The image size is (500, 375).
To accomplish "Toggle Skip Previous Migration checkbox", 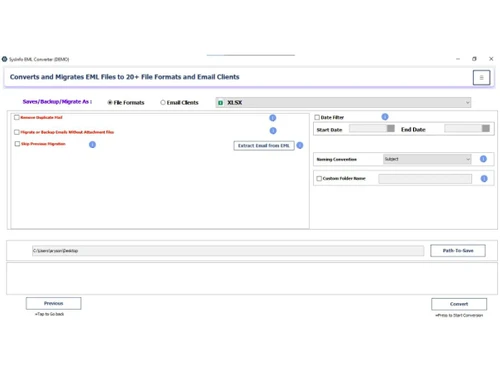I will click(17, 144).
